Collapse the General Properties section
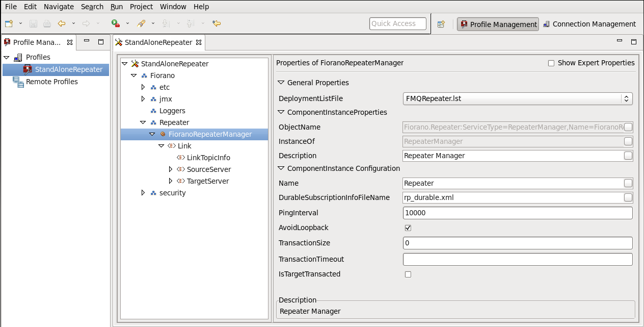644x327 pixels. tap(281, 83)
